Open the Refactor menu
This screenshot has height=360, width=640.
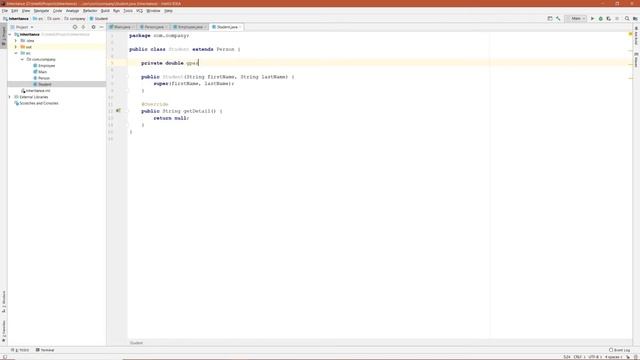point(90,11)
